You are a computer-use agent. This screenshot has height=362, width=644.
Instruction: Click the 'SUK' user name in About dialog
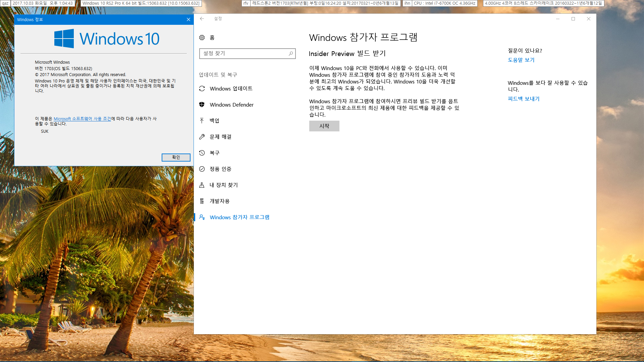pos(45,131)
